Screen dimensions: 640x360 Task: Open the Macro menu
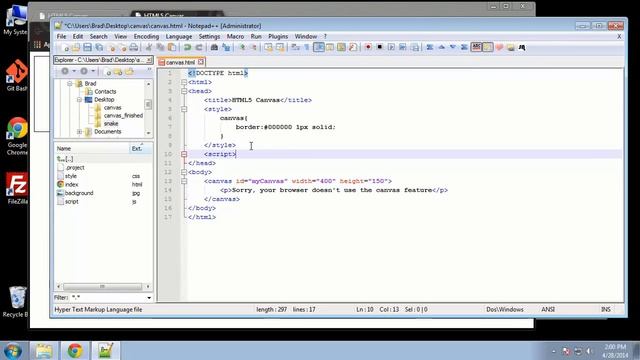(235, 36)
